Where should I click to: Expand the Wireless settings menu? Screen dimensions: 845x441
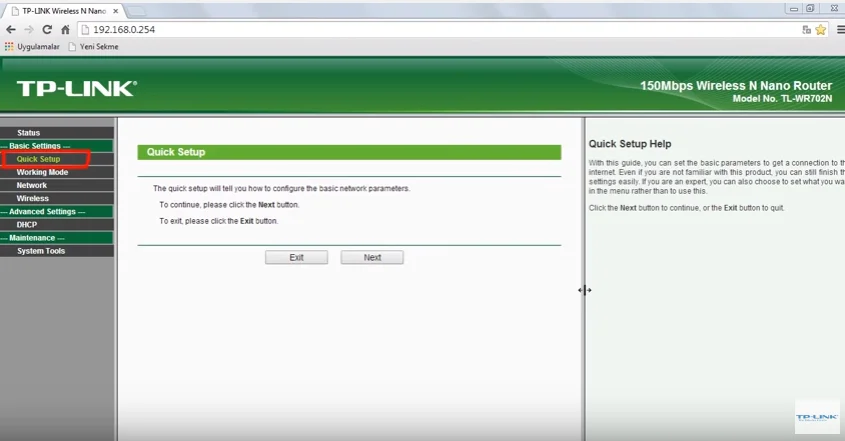33,198
